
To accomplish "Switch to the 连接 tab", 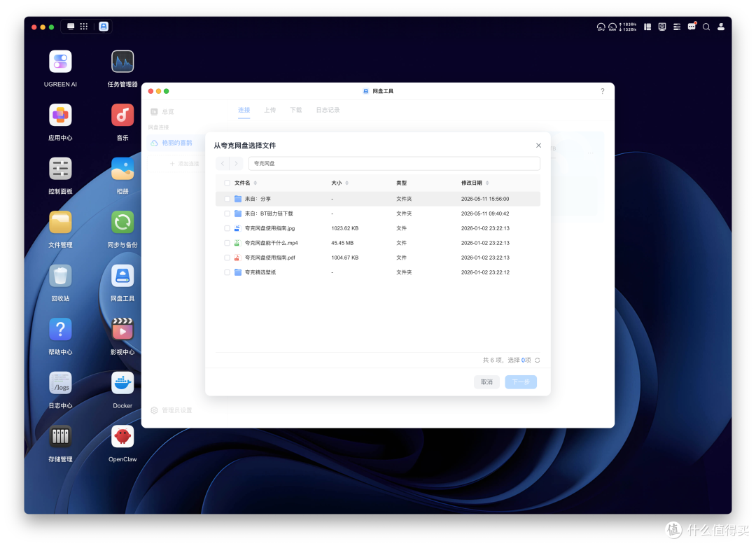I will (244, 110).
